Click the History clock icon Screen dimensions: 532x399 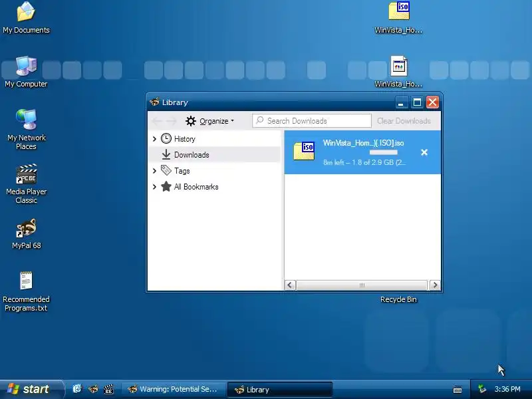tap(166, 138)
